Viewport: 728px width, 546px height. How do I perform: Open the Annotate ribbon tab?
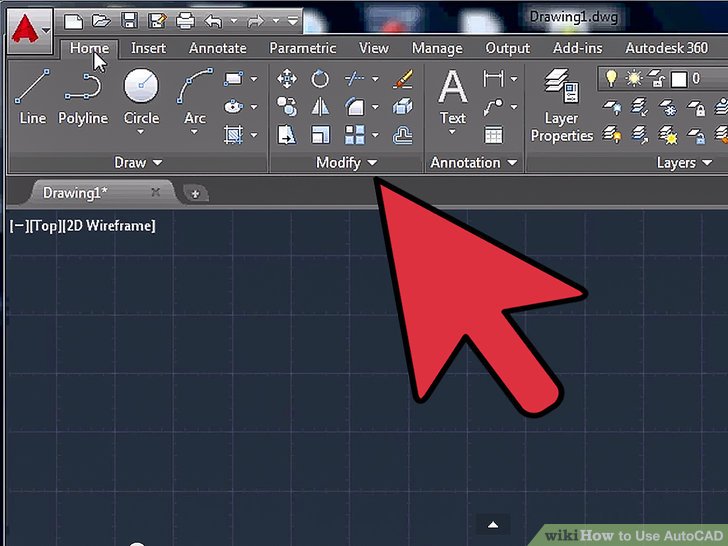[x=217, y=47]
